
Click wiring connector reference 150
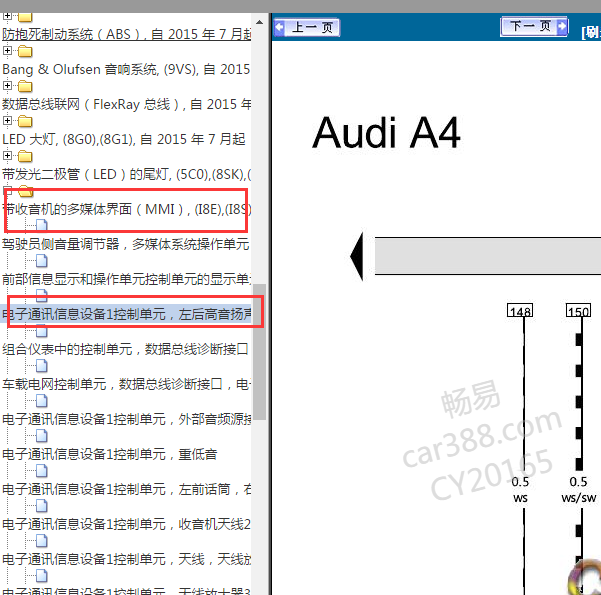click(x=578, y=311)
